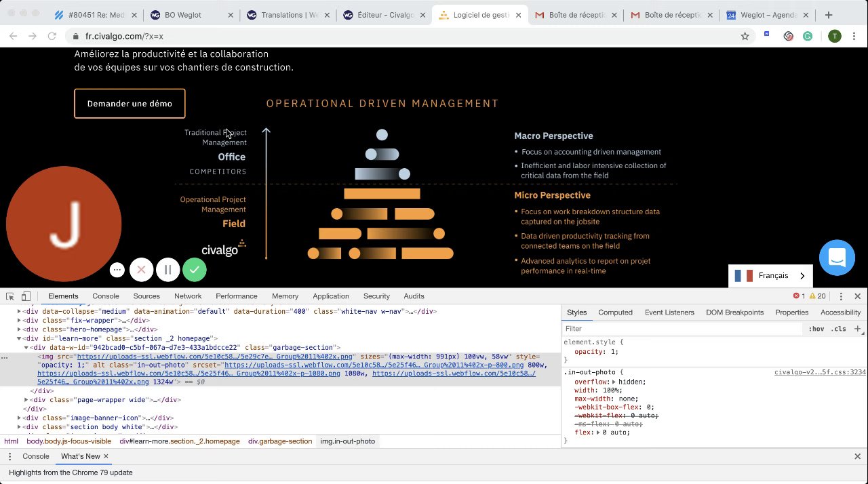Open the recorder's more options ellipsis

pyautogui.click(x=117, y=270)
